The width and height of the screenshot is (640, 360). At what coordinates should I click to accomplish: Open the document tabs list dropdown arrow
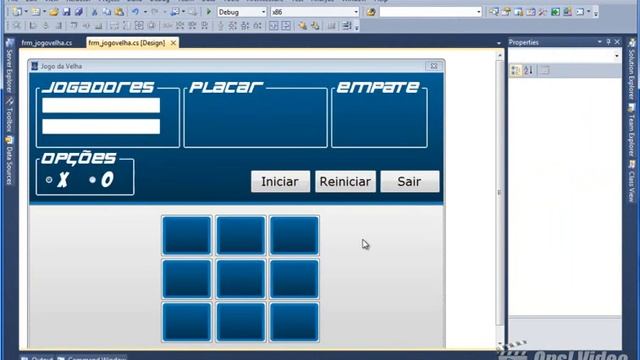click(499, 43)
